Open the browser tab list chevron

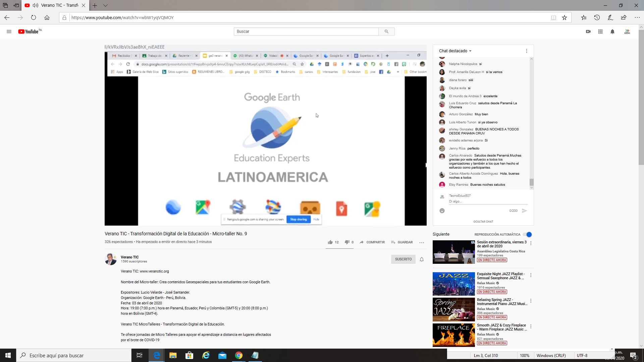click(105, 5)
